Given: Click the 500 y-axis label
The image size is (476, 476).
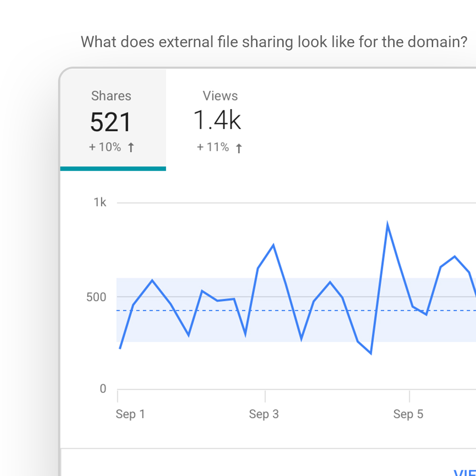Looking at the screenshot, I should click(96, 297).
